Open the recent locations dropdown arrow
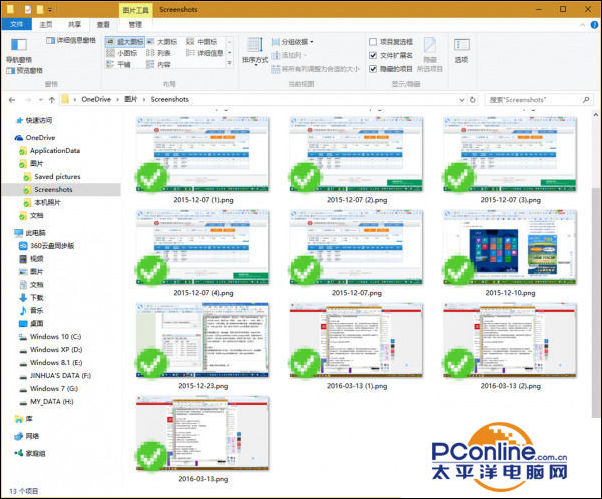Screen dimensions: 602x499 [x=41, y=100]
